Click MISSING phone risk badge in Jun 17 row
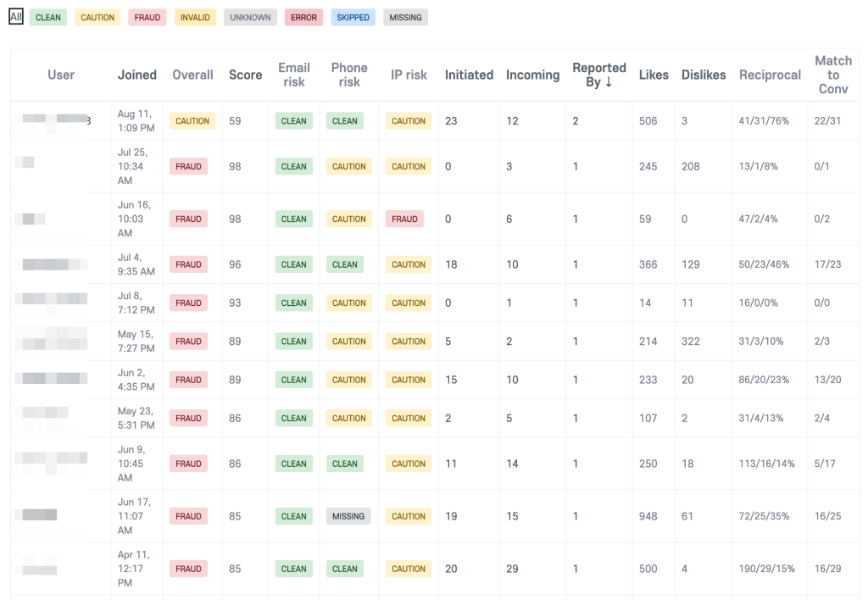The height and width of the screenshot is (600, 868). coord(348,516)
